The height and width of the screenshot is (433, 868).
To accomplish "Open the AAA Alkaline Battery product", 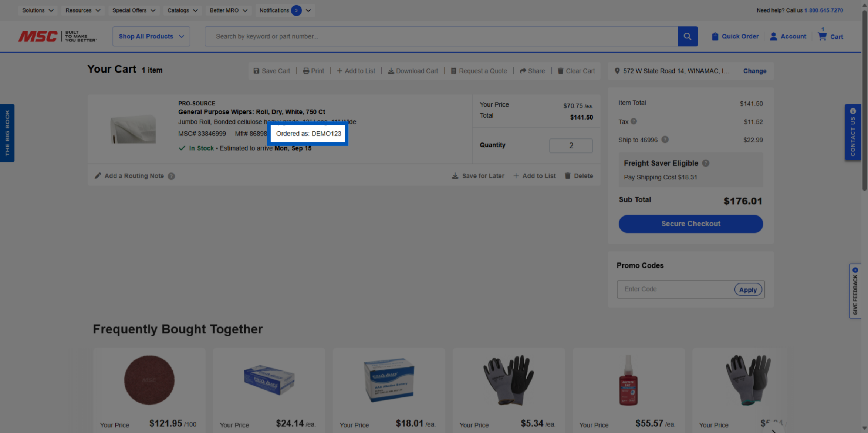I will pyautogui.click(x=389, y=380).
